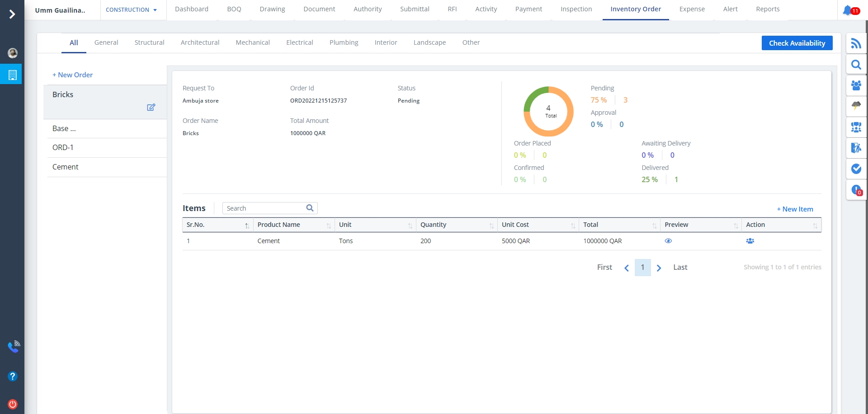Click the + New Order link

coord(73,75)
